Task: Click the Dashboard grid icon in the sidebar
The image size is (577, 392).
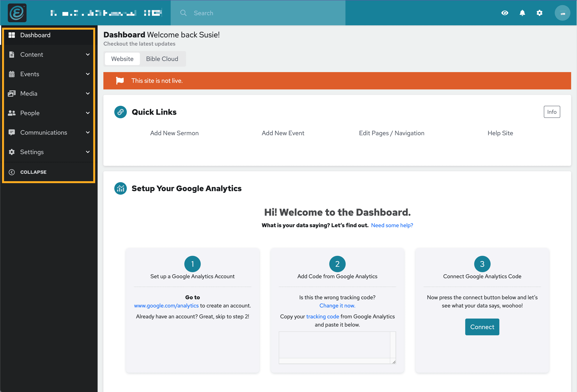Action: (x=12, y=35)
